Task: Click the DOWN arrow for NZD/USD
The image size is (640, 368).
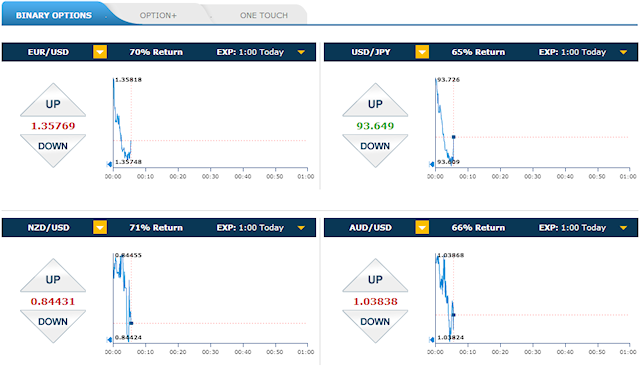Action: pyautogui.click(x=53, y=325)
